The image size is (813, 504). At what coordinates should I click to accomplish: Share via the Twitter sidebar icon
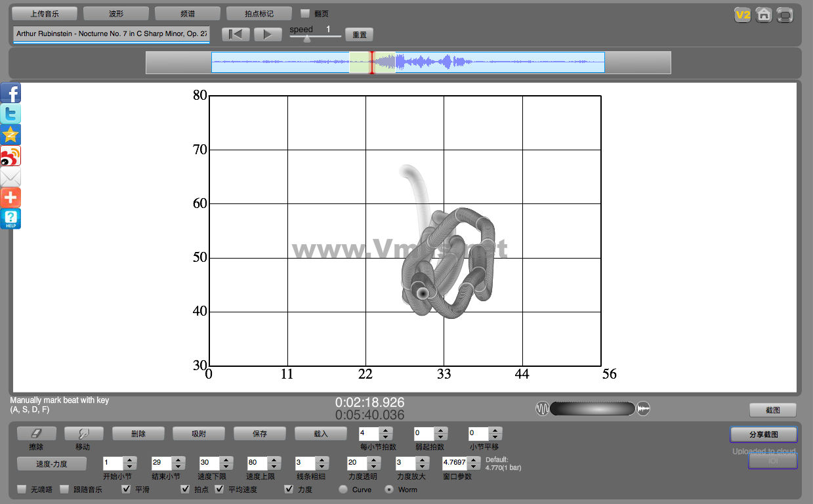(x=10, y=114)
